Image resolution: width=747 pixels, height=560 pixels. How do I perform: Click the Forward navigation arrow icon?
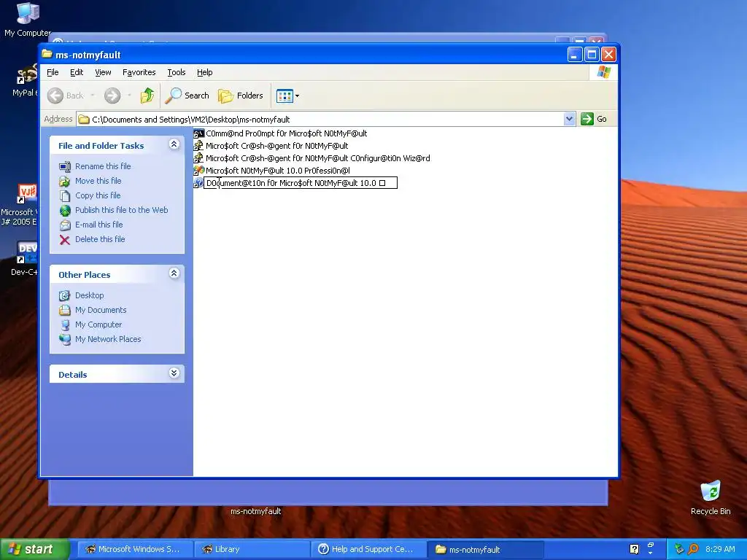click(112, 96)
